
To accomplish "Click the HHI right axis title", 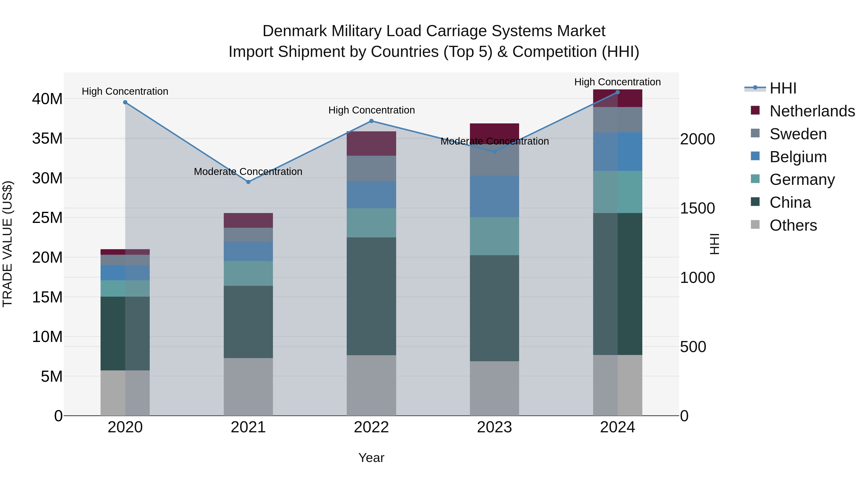I will (714, 244).
